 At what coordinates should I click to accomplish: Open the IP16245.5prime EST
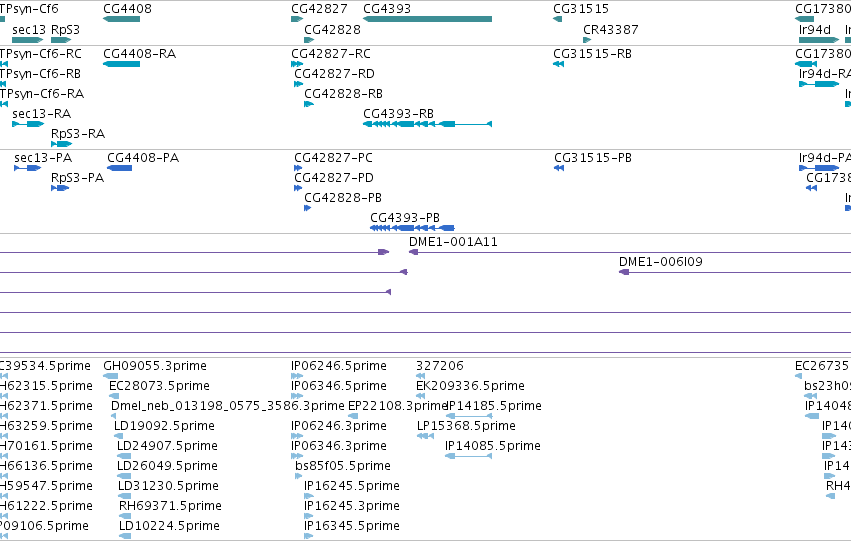tap(309, 496)
